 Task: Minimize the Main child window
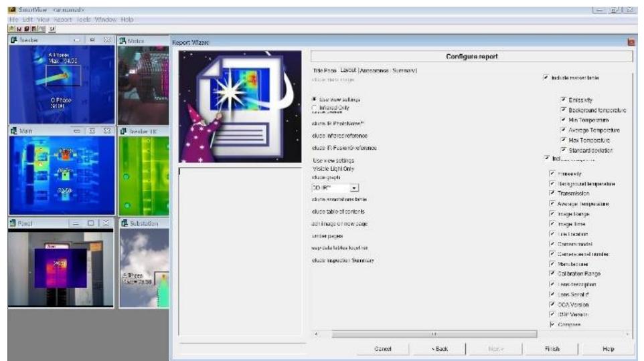pyautogui.click(x=77, y=131)
